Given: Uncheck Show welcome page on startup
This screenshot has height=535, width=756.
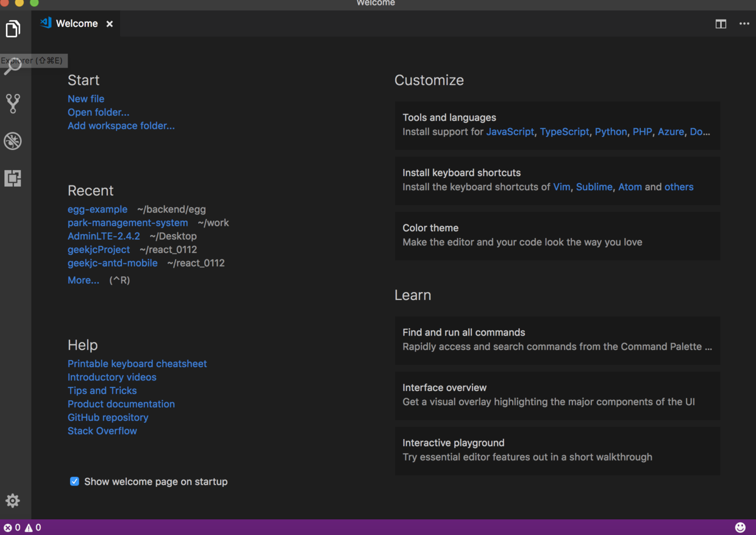Looking at the screenshot, I should pos(74,481).
